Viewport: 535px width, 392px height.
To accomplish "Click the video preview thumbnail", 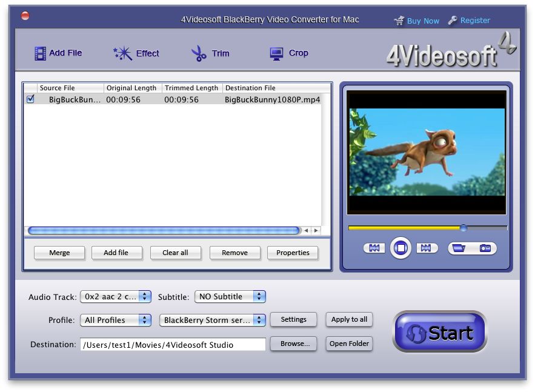I will coord(427,152).
